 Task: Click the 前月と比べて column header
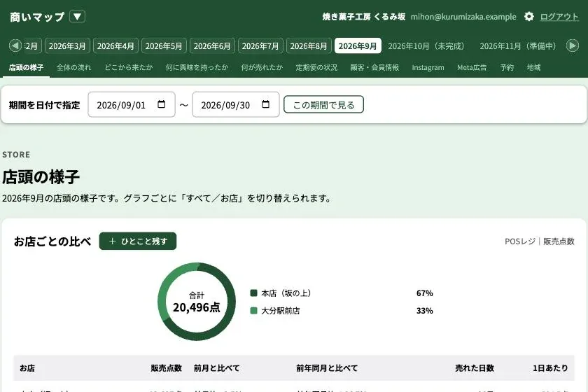point(216,368)
